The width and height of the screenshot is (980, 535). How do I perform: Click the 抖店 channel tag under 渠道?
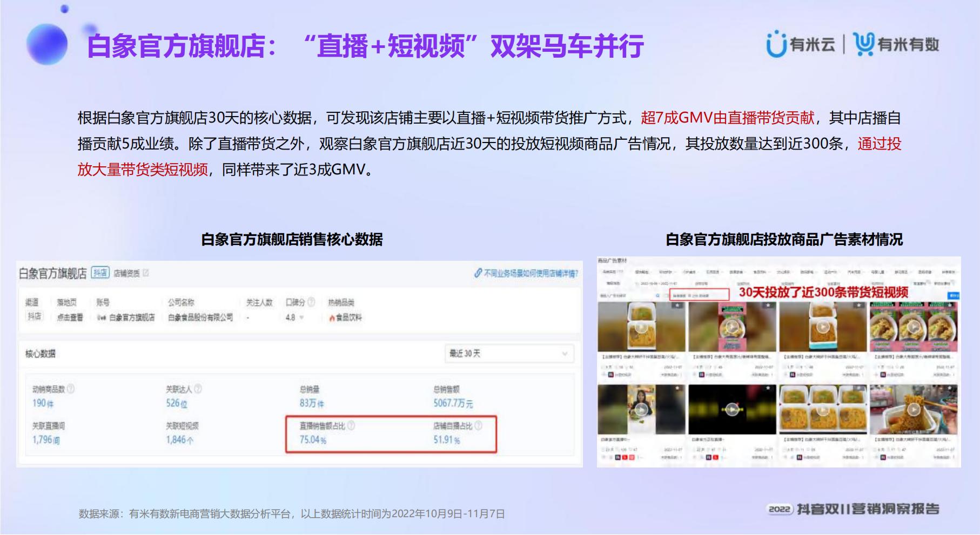34,316
